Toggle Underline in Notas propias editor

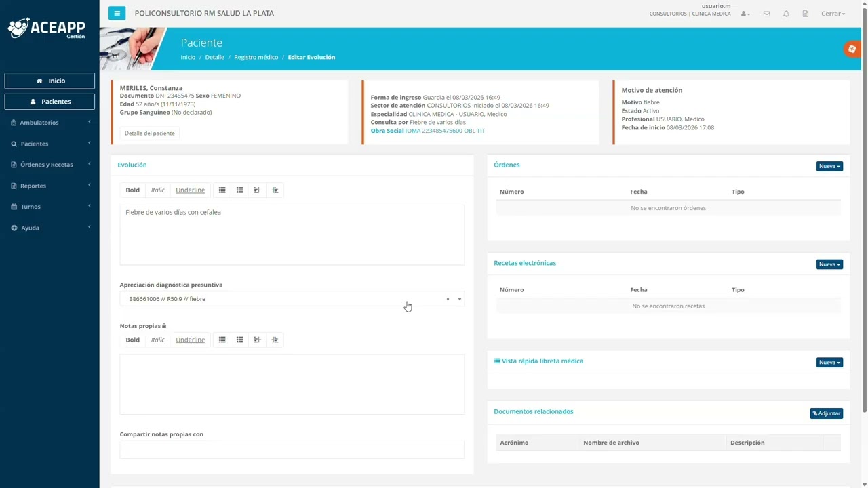tap(191, 340)
